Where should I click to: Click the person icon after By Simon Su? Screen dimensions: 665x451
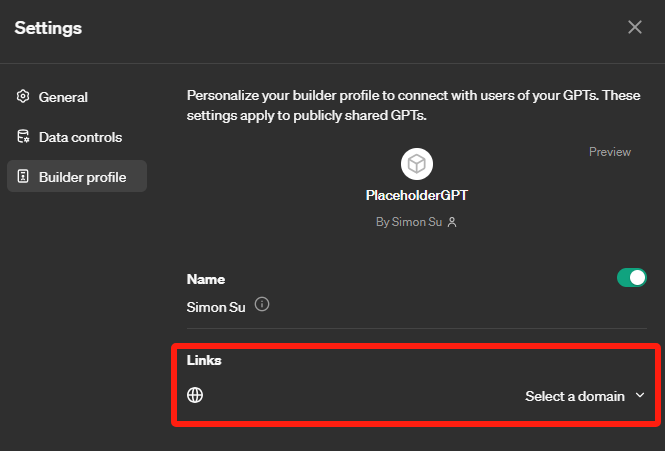click(x=452, y=222)
